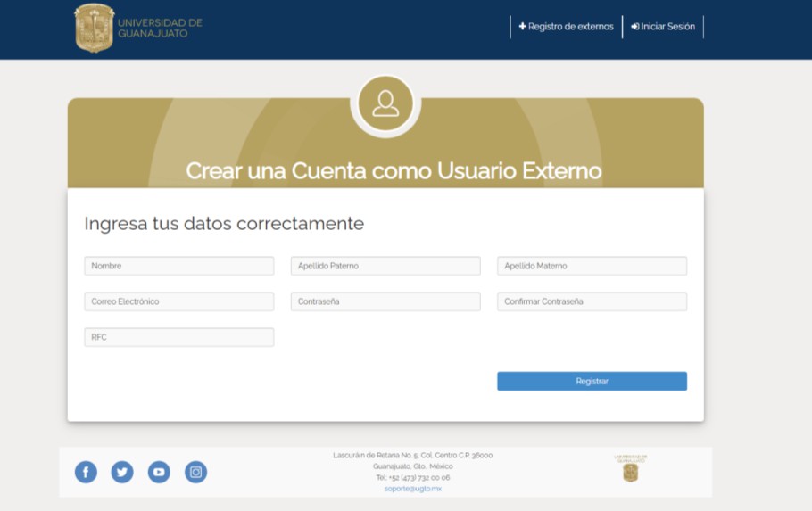Focus the Contraseña password field
This screenshot has width=812, height=511.
[x=385, y=301]
